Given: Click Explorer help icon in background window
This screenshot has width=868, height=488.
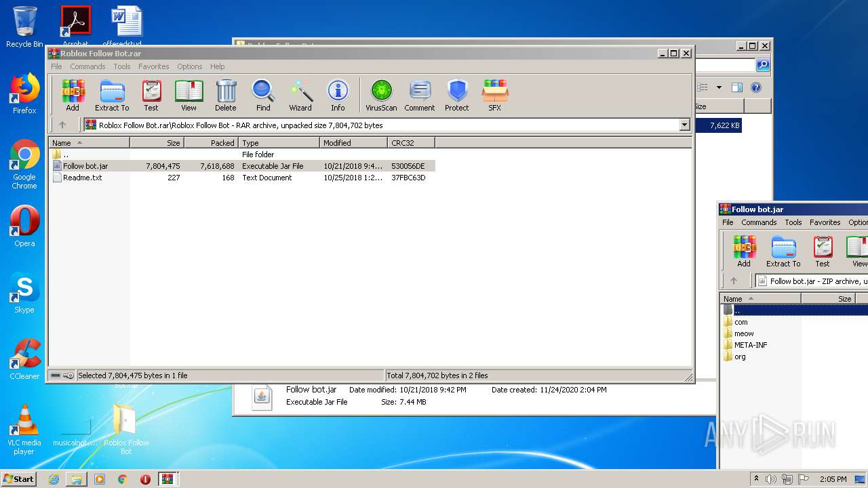Looking at the screenshot, I should point(756,87).
